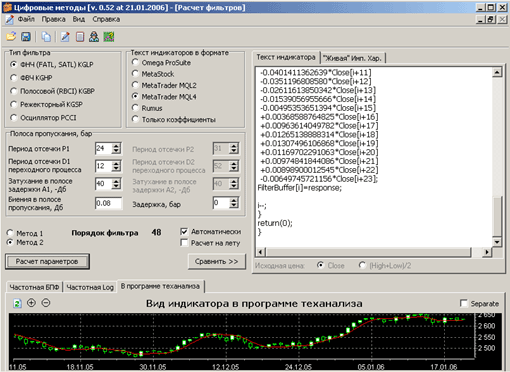Increase Период отсечки P1 value

coord(116,146)
